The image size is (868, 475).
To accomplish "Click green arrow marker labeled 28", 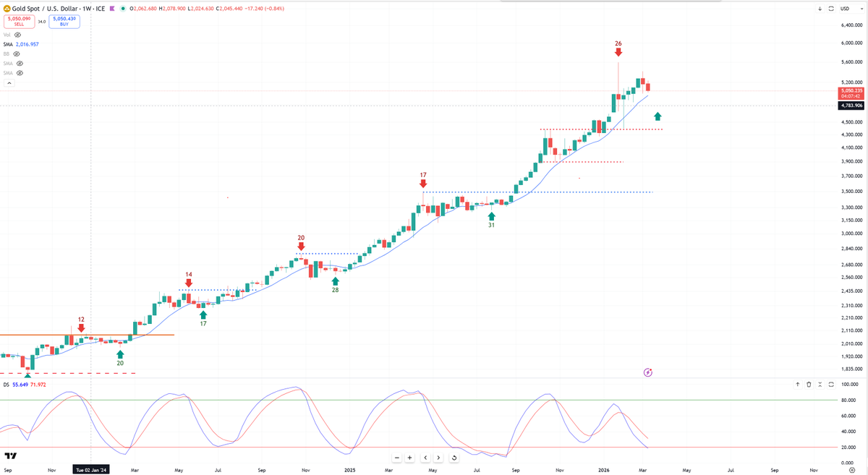I will [x=335, y=281].
